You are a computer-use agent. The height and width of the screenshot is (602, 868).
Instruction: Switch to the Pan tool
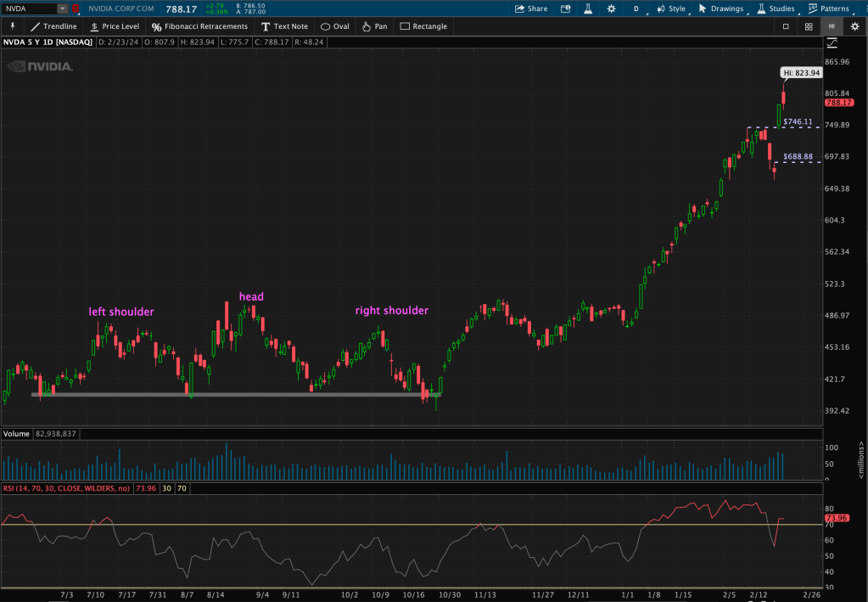pyautogui.click(x=374, y=26)
